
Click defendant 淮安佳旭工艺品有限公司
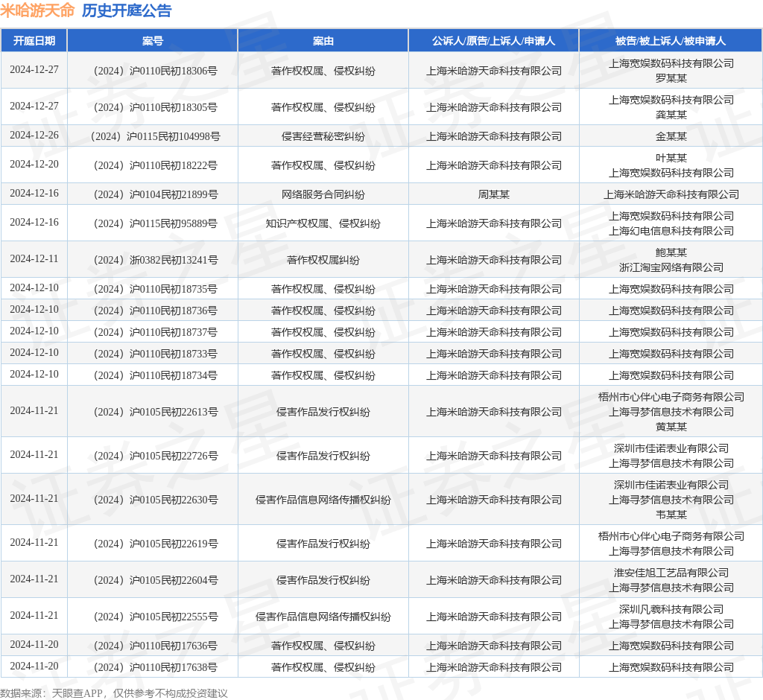pyautogui.click(x=671, y=573)
